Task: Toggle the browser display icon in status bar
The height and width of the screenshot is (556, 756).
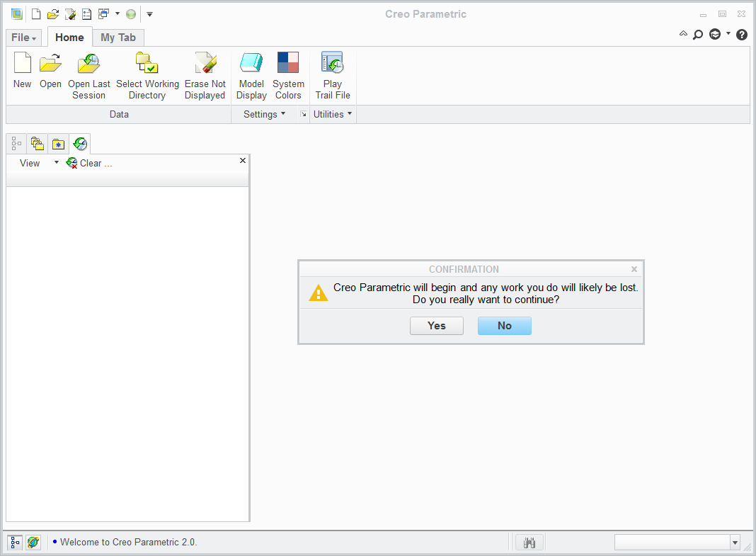Action: [33, 543]
